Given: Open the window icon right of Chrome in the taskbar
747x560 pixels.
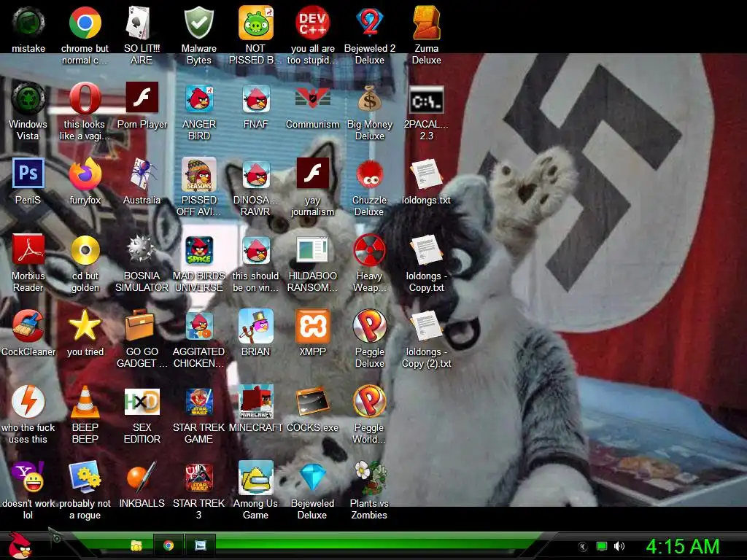Looking at the screenshot, I should 201,545.
